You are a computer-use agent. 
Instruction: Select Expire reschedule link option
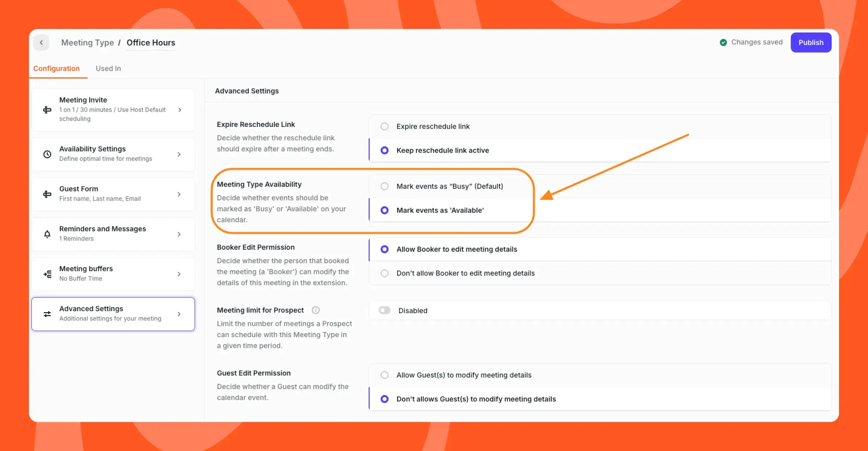(600, 126)
